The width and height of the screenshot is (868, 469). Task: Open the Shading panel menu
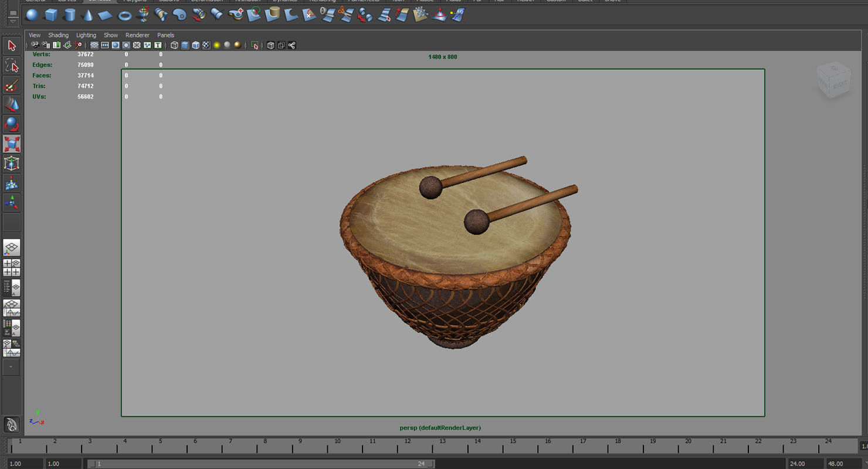tap(58, 35)
